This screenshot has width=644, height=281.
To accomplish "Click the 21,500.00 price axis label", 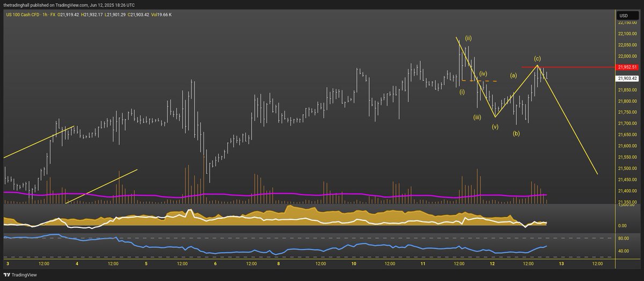I will pyautogui.click(x=627, y=168).
